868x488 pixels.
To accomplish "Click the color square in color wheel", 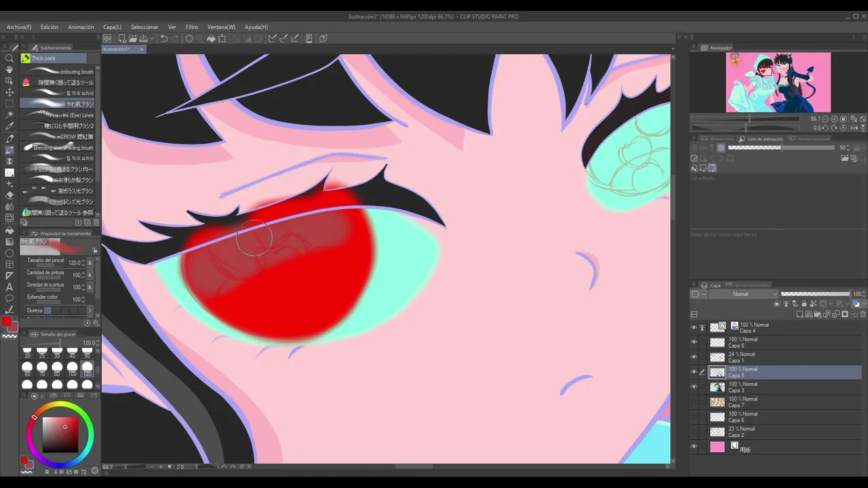I will click(x=60, y=434).
